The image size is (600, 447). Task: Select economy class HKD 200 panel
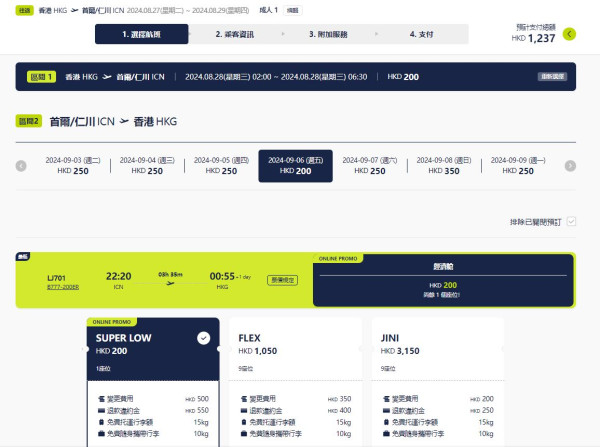pos(443,280)
